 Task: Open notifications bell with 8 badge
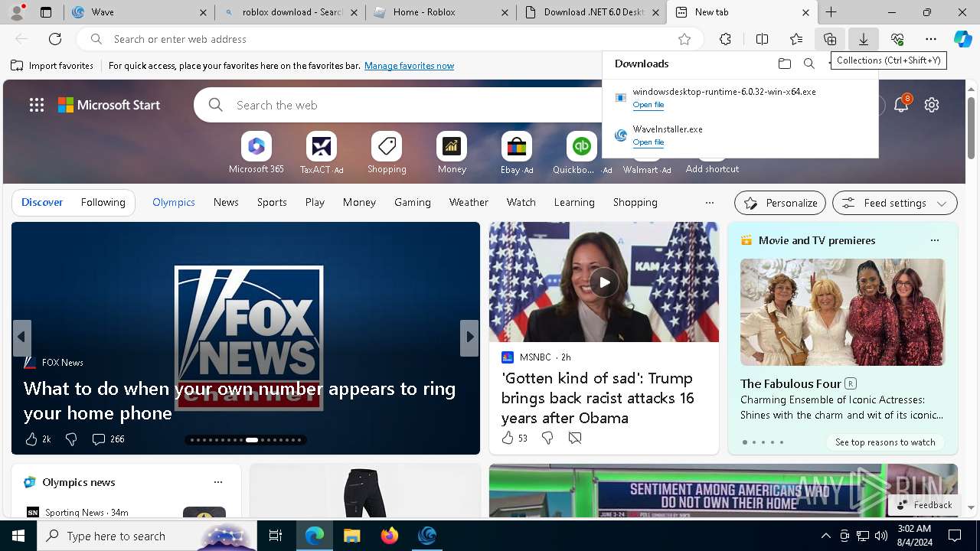coord(901,105)
